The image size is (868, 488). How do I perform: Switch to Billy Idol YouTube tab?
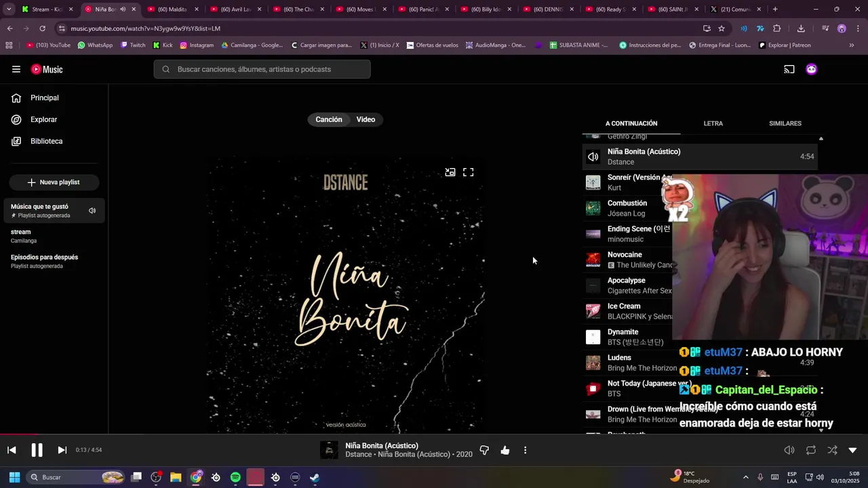pyautogui.click(x=486, y=9)
